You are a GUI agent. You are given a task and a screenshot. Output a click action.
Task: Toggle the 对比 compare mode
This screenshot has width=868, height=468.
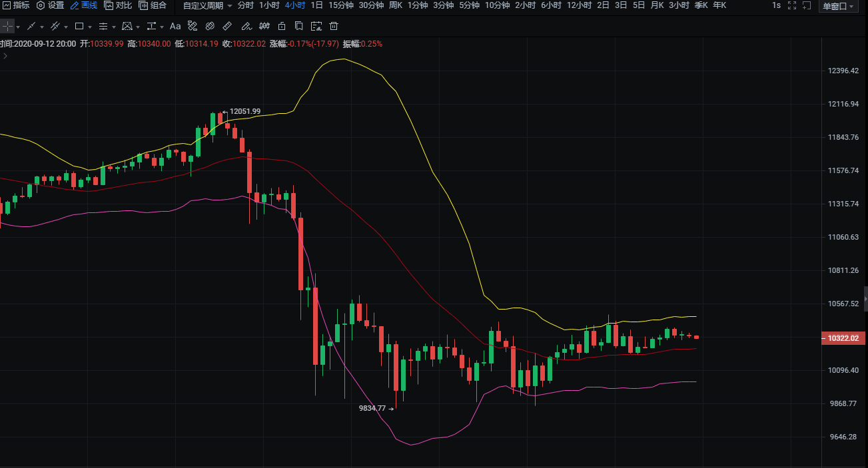point(118,5)
